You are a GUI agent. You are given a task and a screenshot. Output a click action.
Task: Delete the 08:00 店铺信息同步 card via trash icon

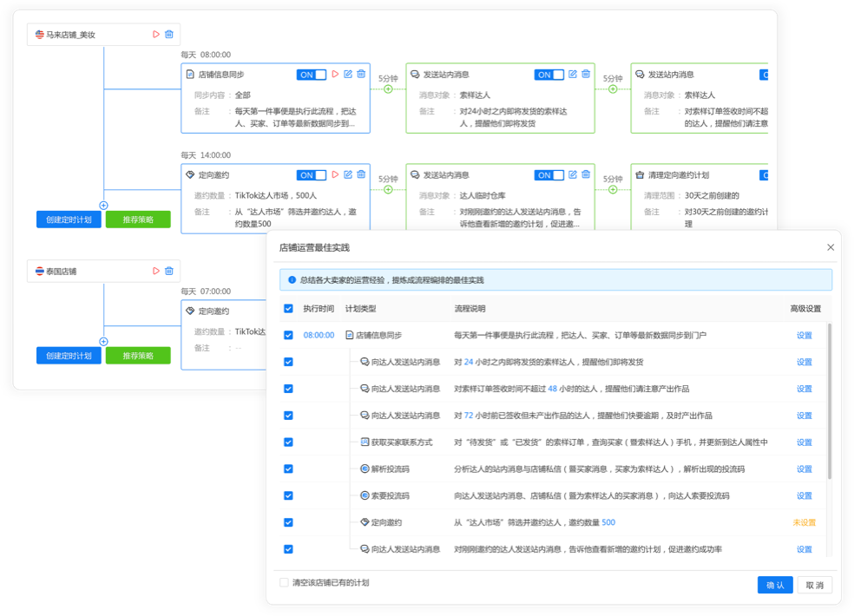[360, 75]
